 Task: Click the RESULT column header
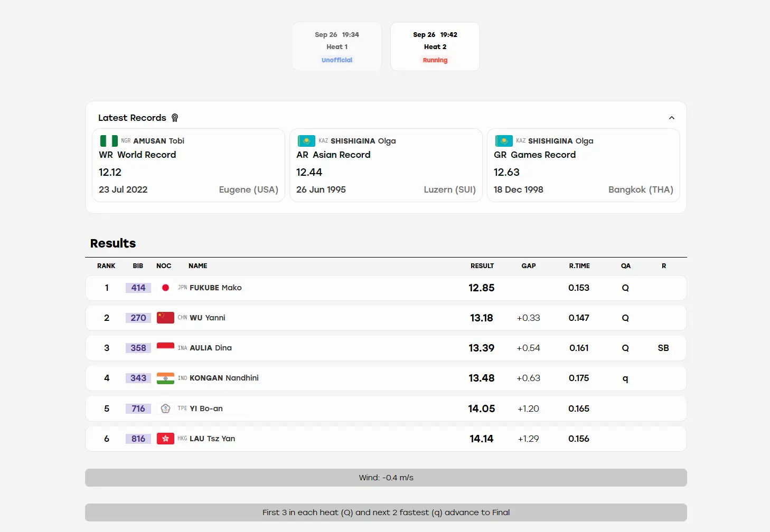coord(482,266)
